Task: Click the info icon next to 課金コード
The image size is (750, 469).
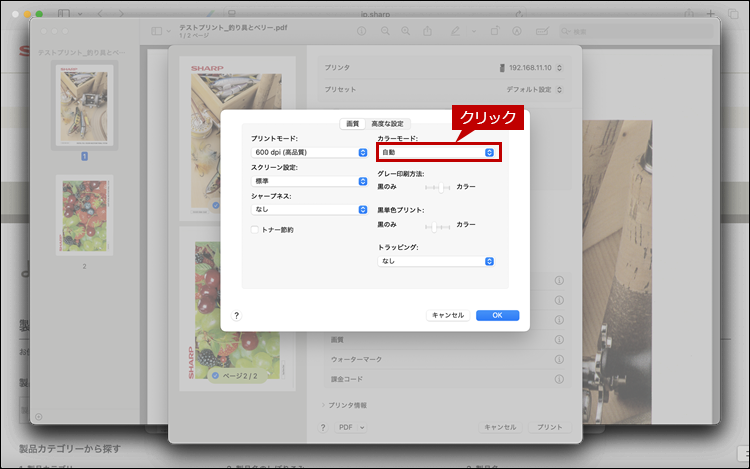Action: coord(559,380)
